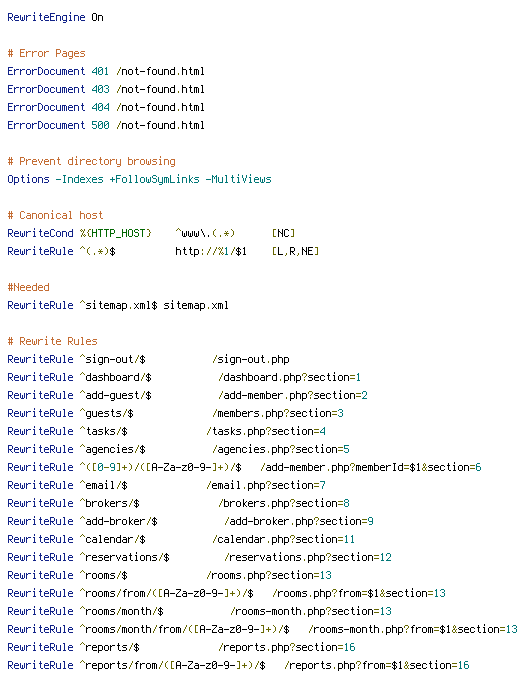Click the sitemap.xml rewrite rule pattern

tap(118, 305)
